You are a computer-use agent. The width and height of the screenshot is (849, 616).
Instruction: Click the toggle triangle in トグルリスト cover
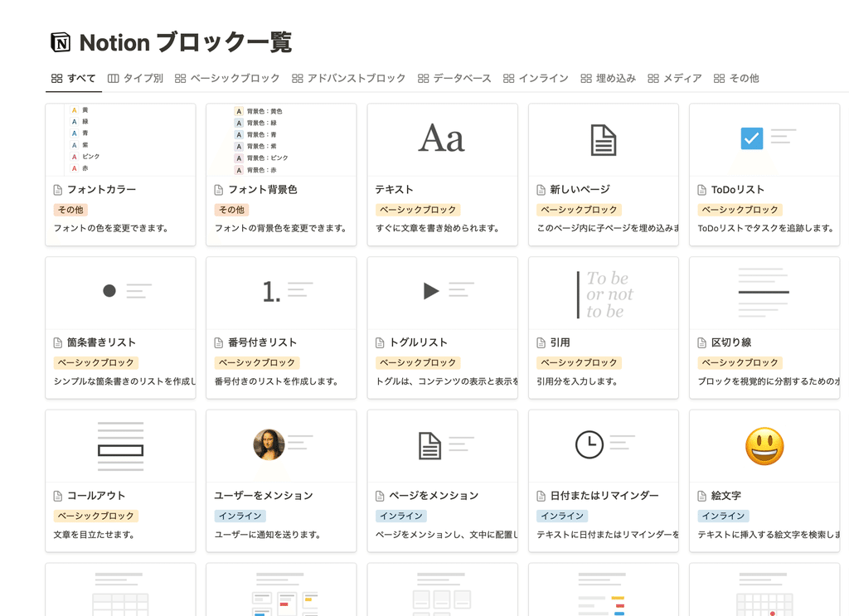point(431,291)
